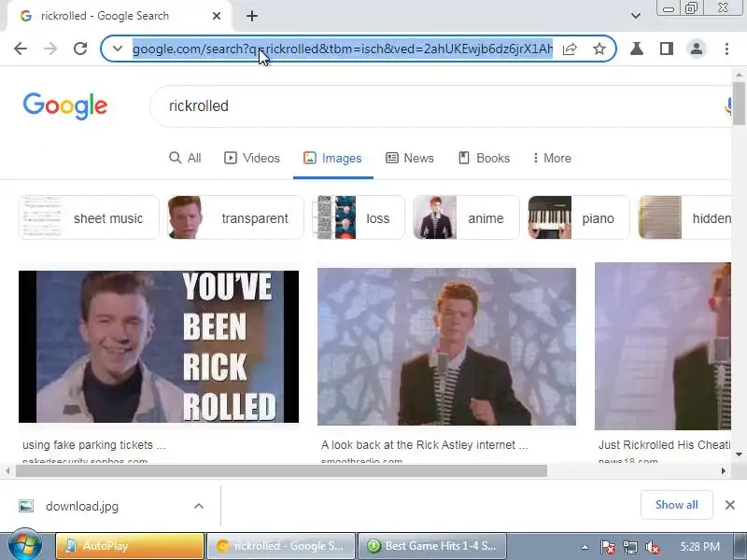
Task: Click the vertical scrollbar up arrow
Action: [x=739, y=75]
